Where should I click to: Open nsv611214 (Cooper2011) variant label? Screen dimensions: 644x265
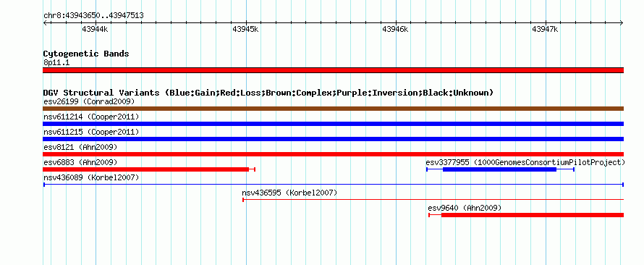(x=91, y=117)
